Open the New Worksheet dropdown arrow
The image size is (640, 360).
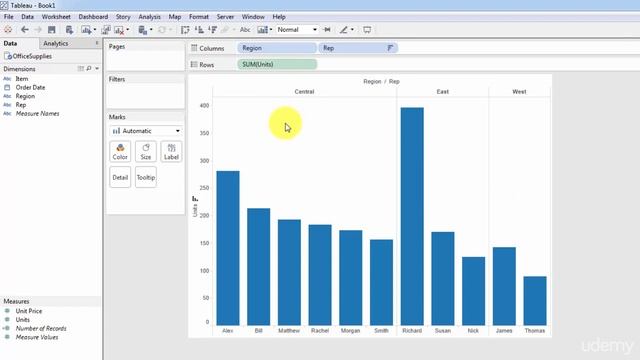(95, 30)
